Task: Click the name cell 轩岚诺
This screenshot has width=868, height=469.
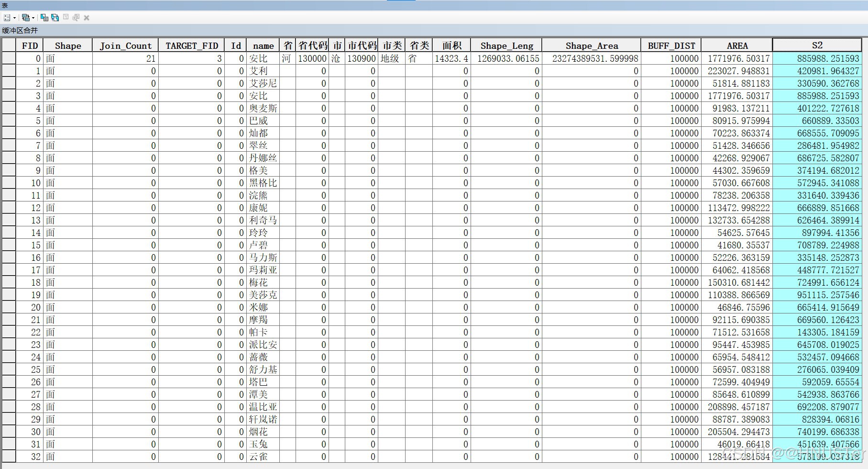Action: click(x=263, y=419)
